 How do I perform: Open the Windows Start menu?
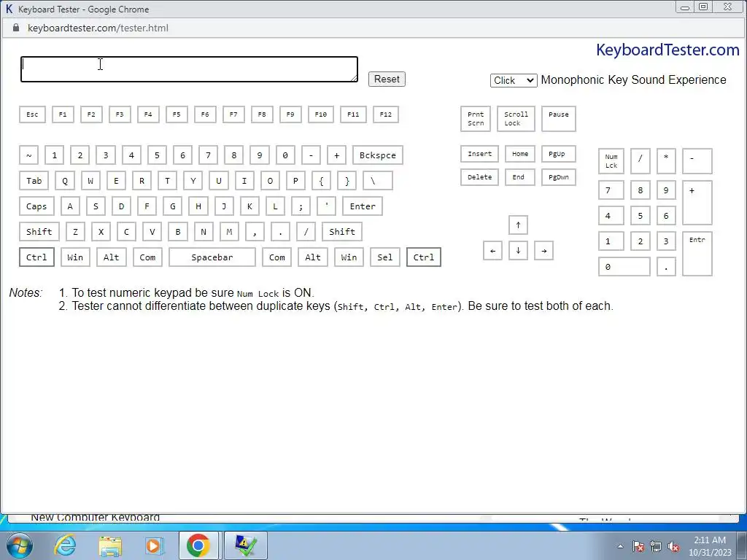point(20,545)
